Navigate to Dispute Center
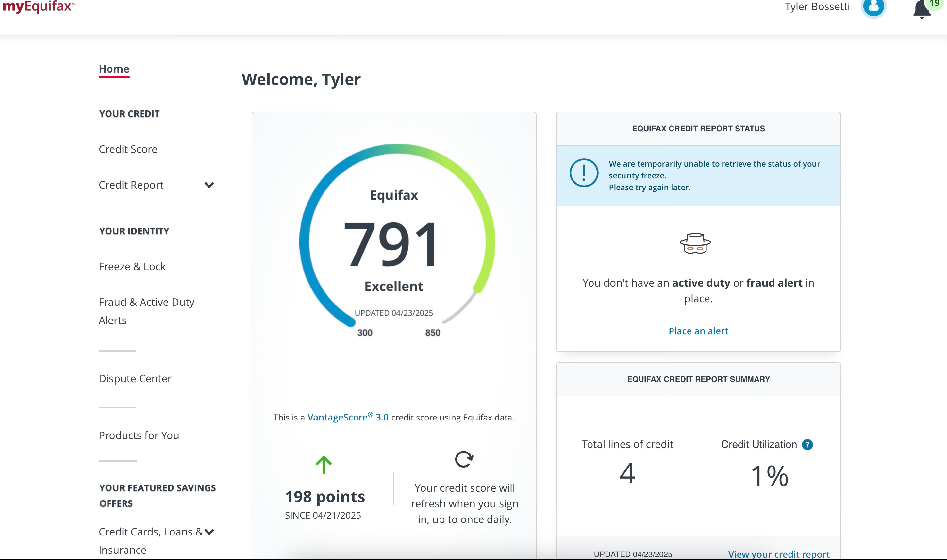The image size is (947, 560). click(135, 378)
